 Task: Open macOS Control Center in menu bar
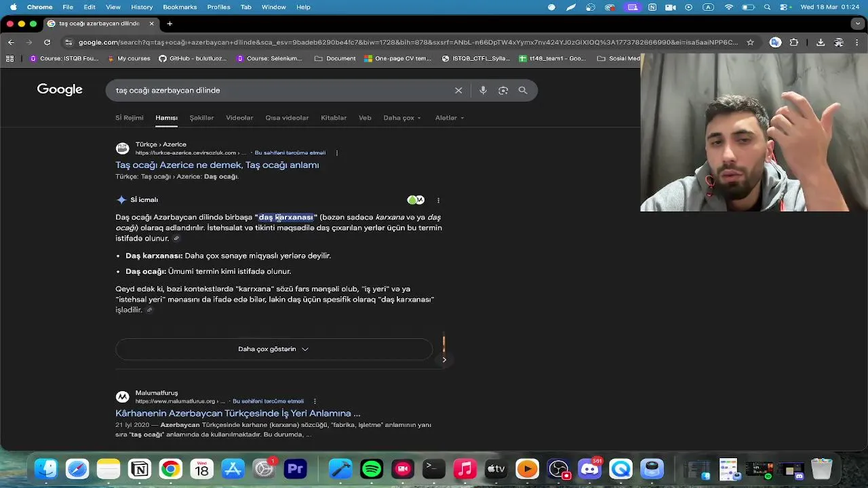[x=785, y=7]
